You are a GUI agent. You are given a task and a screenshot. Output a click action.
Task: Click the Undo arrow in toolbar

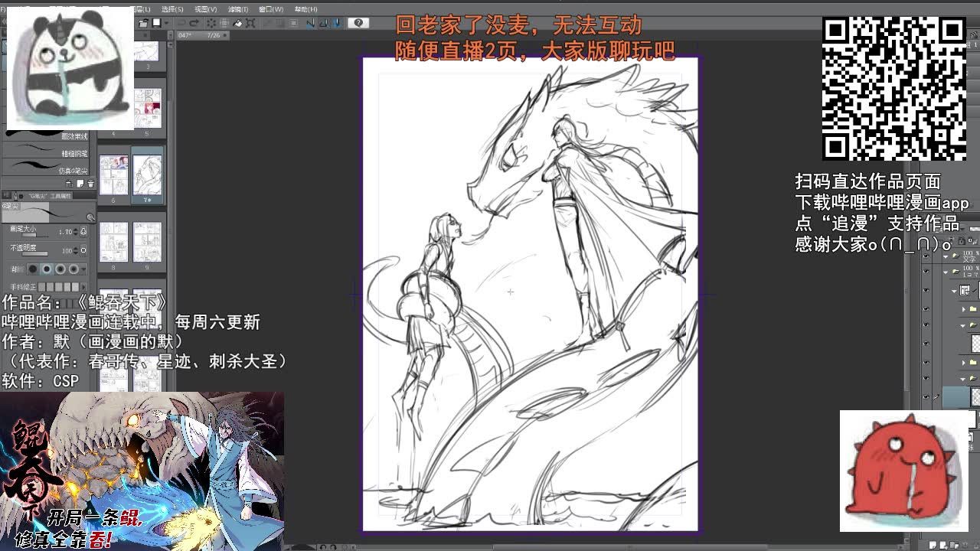(x=181, y=23)
